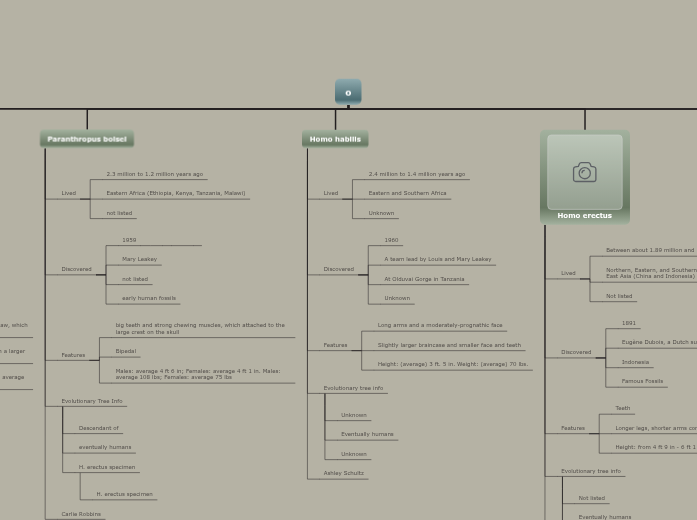Screen dimensions: 697x520
Task: Select the 'Ashley Schultz' node
Action: point(343,473)
